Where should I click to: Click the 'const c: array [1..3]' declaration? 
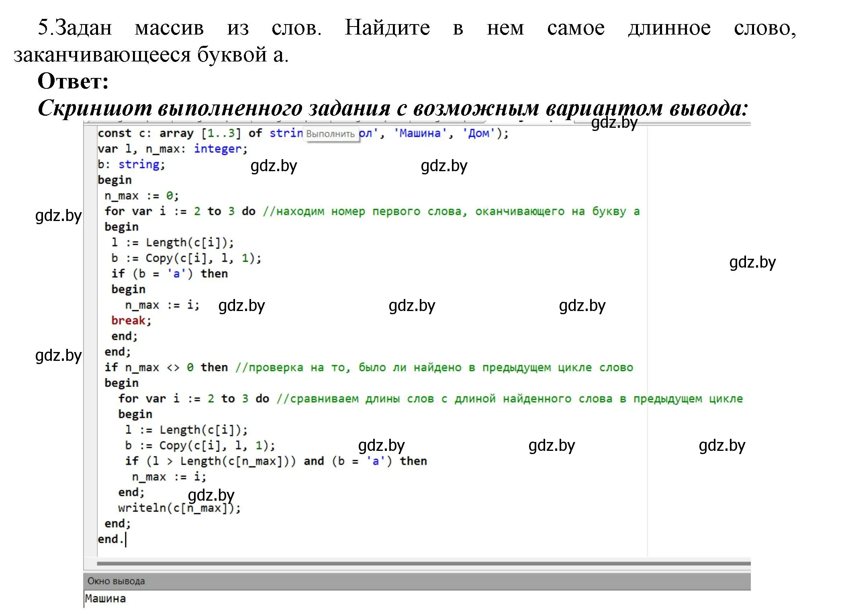pos(169,133)
